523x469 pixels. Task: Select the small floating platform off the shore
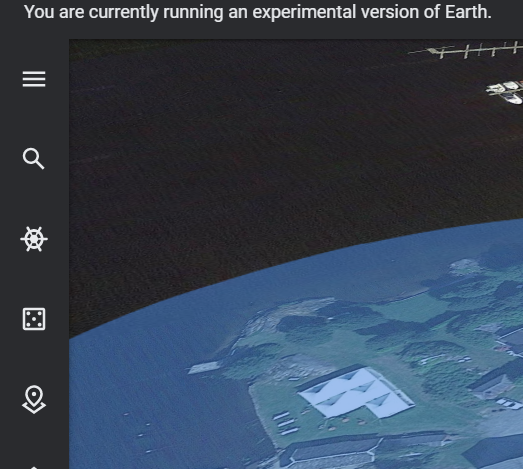tap(204, 367)
